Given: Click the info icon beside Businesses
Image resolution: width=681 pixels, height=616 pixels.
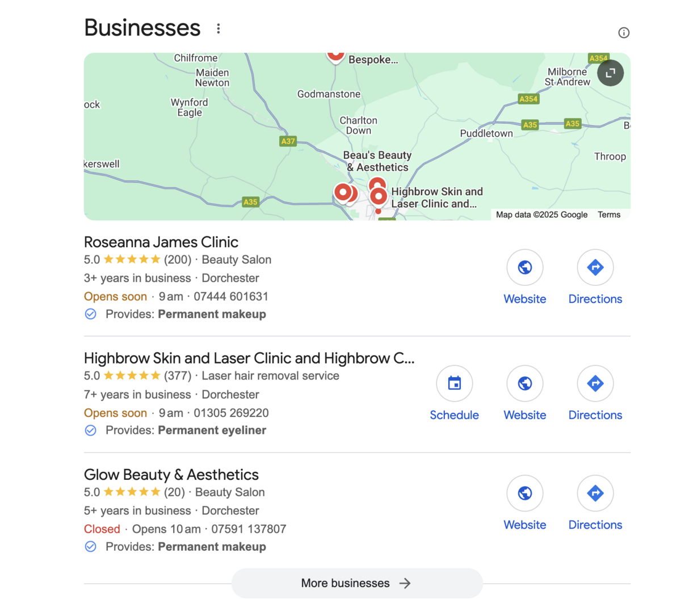Looking at the screenshot, I should (x=624, y=33).
